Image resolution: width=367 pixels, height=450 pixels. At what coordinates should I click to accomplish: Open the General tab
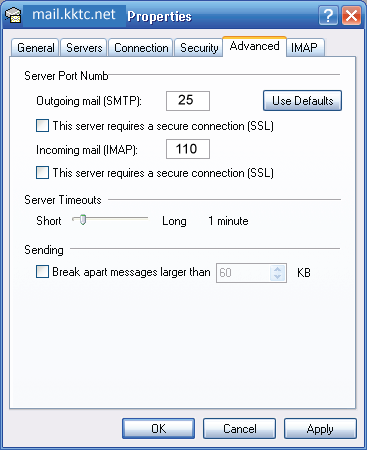(x=35, y=48)
